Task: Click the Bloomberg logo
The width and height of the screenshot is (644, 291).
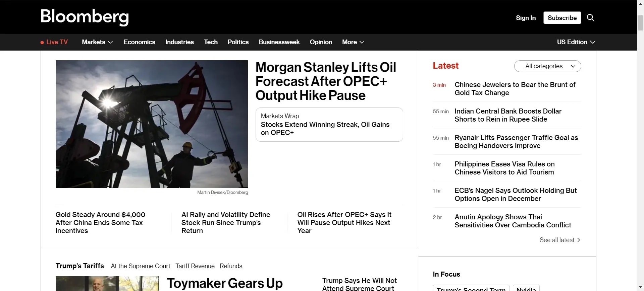Action: [85, 17]
